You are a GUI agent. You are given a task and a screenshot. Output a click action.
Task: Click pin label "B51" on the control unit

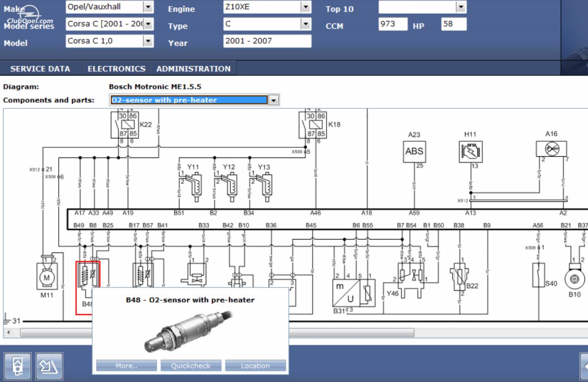179,213
